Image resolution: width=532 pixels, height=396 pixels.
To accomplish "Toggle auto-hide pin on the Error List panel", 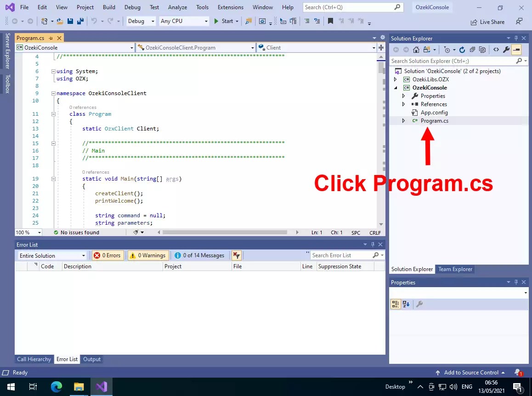I will coord(373,244).
